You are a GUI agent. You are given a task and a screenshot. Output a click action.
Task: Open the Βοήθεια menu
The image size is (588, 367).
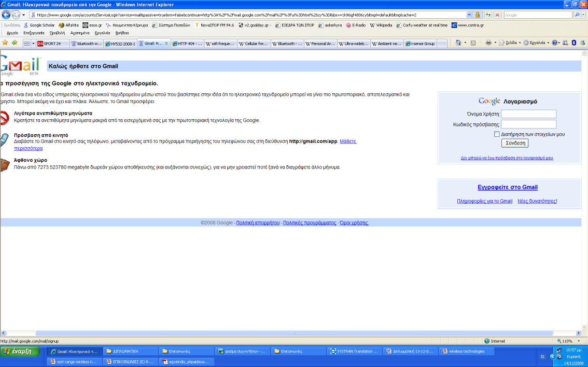(122, 33)
